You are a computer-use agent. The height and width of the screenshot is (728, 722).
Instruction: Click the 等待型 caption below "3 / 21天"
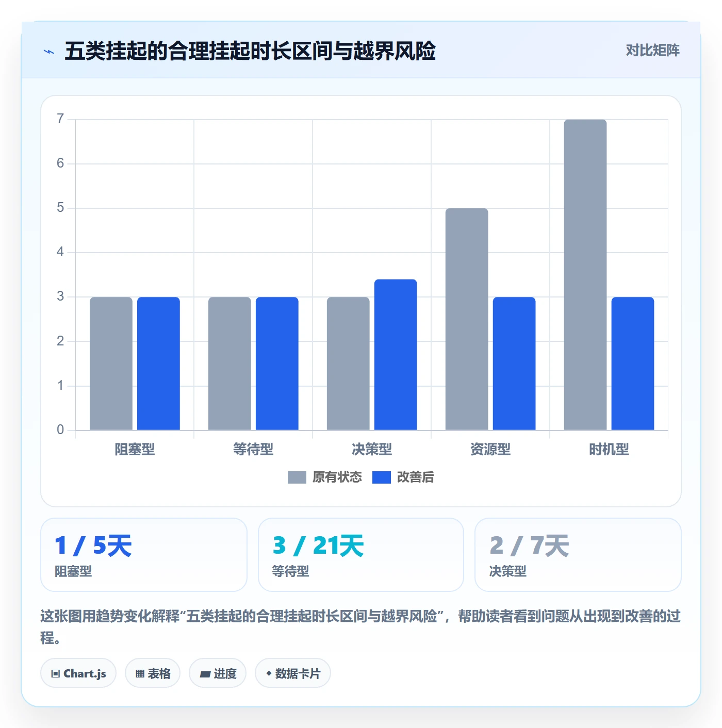coord(291,571)
